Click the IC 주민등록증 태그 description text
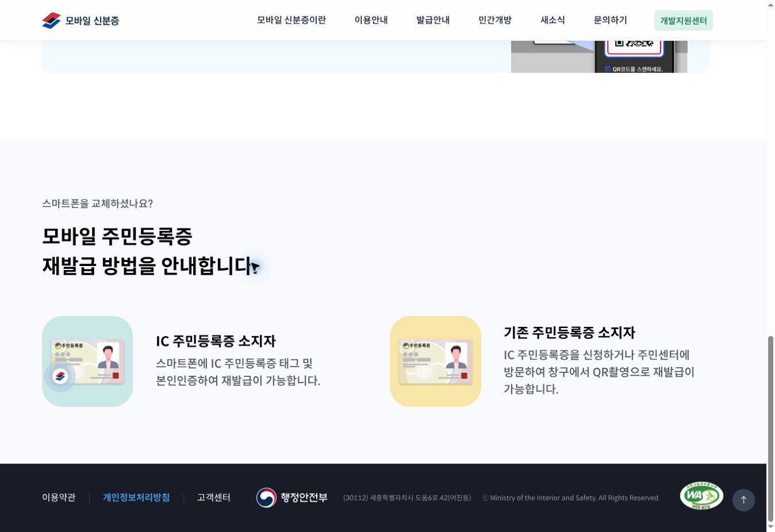This screenshot has width=775, height=532. click(x=238, y=372)
